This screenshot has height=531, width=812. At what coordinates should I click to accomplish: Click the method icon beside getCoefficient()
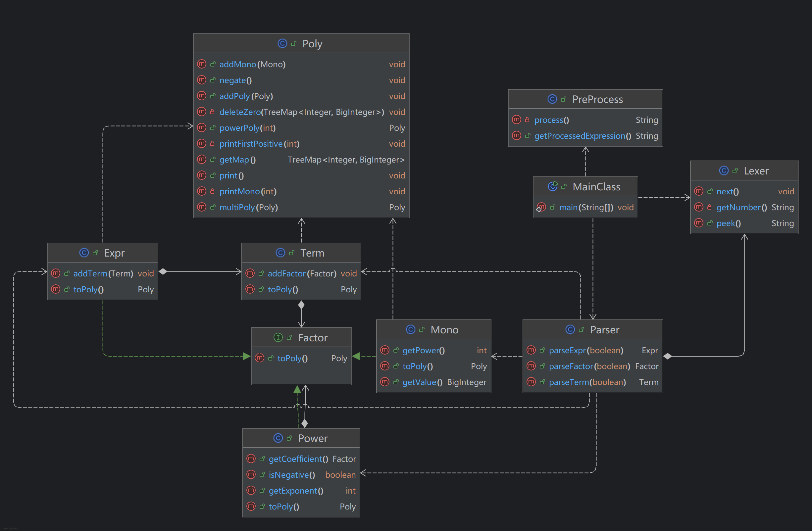[x=251, y=459]
